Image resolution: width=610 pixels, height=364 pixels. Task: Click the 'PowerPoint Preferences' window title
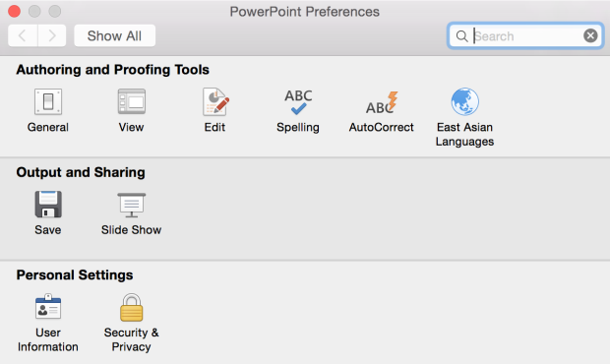pyautogui.click(x=305, y=12)
